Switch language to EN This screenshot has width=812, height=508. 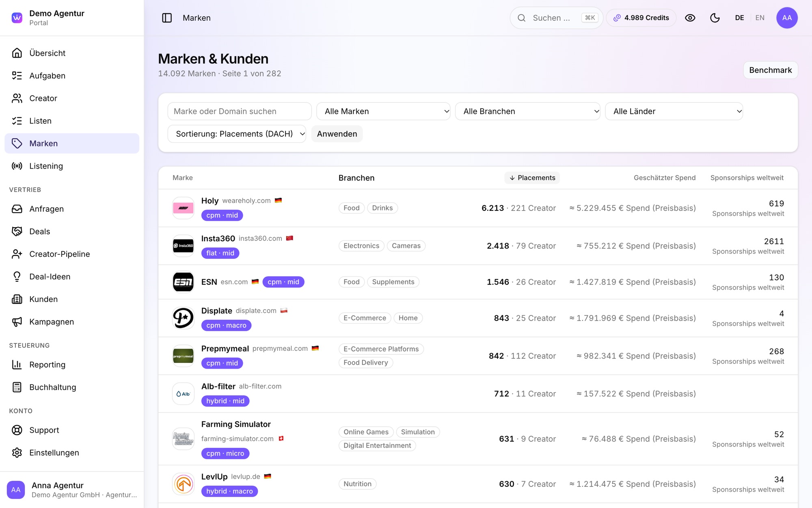pyautogui.click(x=760, y=18)
